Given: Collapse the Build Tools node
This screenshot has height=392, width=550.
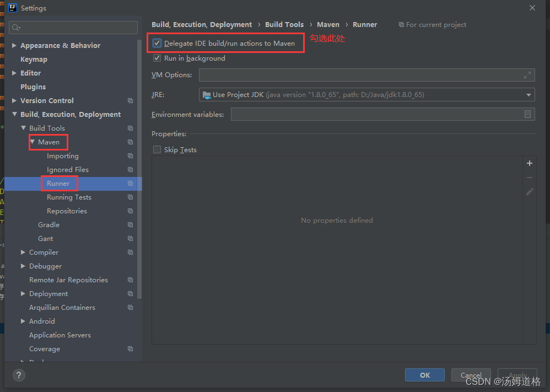Looking at the screenshot, I should 23,128.
